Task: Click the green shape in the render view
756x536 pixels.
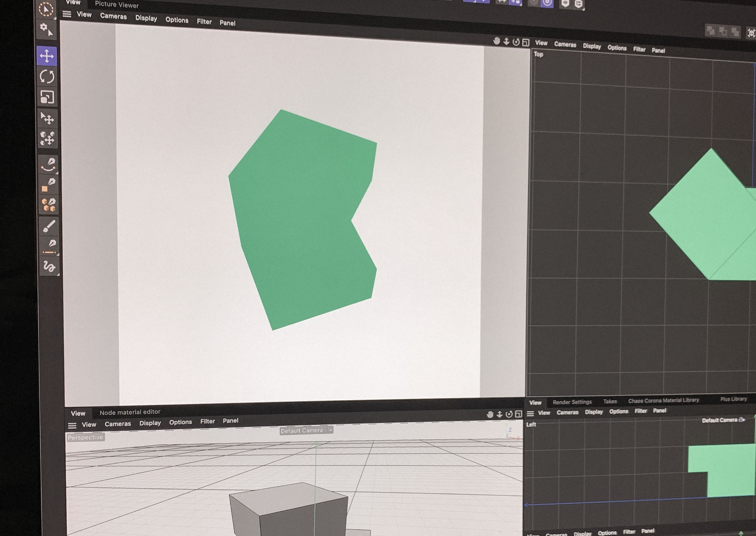Action: click(297, 215)
